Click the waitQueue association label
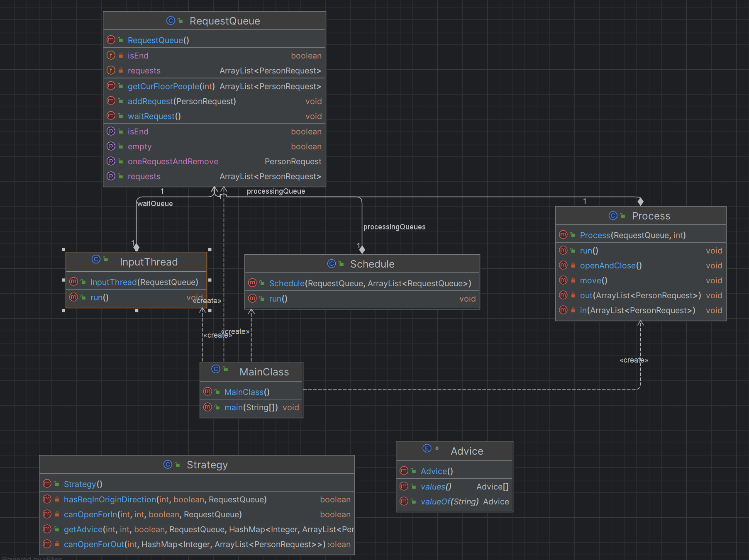 tap(155, 204)
